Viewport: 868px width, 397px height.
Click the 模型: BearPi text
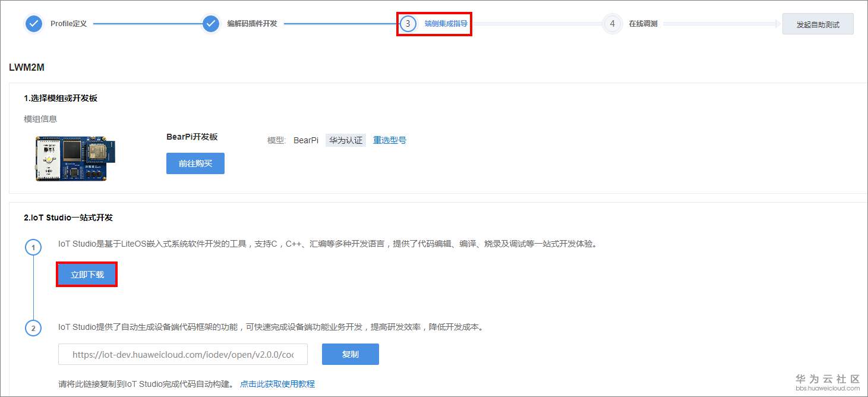click(x=293, y=140)
